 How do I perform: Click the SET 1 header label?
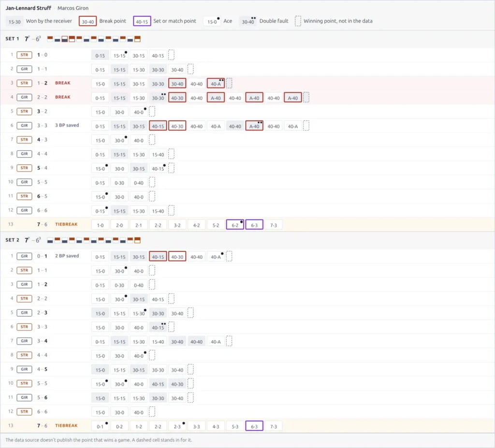[x=12, y=39]
